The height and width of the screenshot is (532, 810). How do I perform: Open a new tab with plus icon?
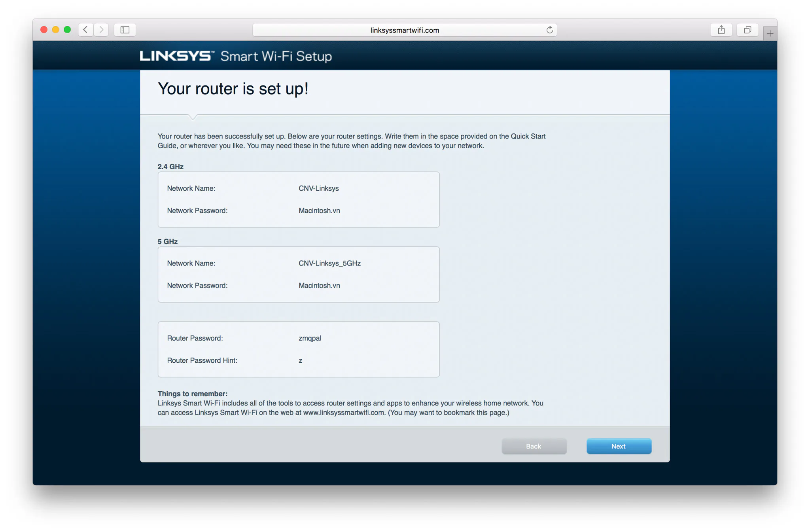click(x=770, y=34)
